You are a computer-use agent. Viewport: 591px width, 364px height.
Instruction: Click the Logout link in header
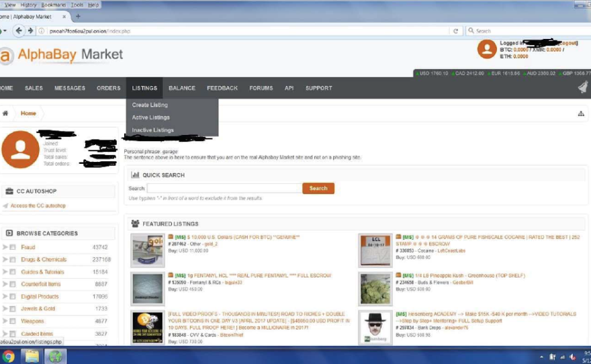(567, 43)
